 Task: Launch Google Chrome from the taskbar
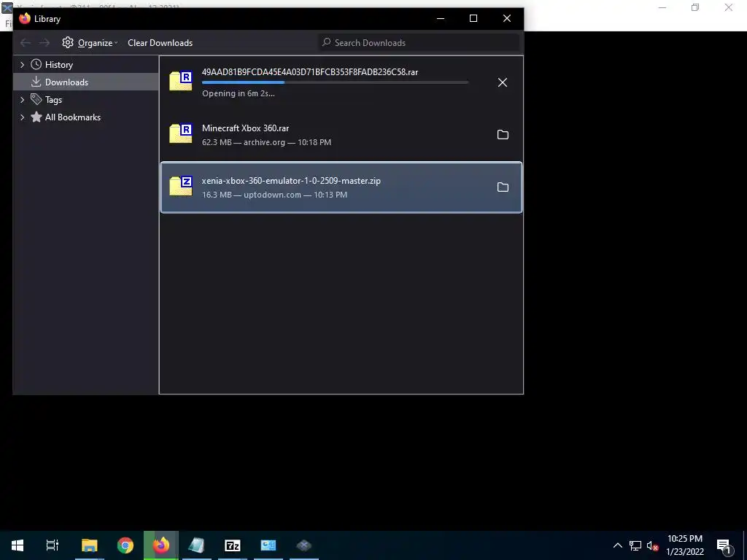tap(125, 545)
